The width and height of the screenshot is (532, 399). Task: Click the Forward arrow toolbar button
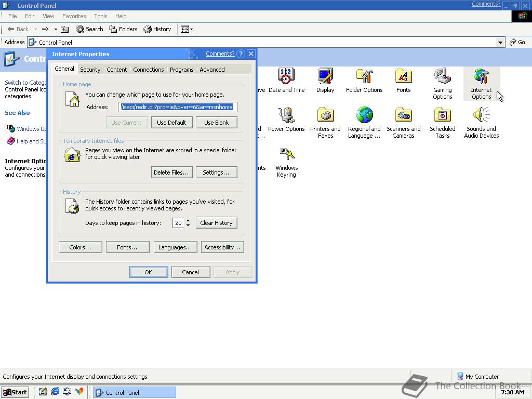point(45,29)
